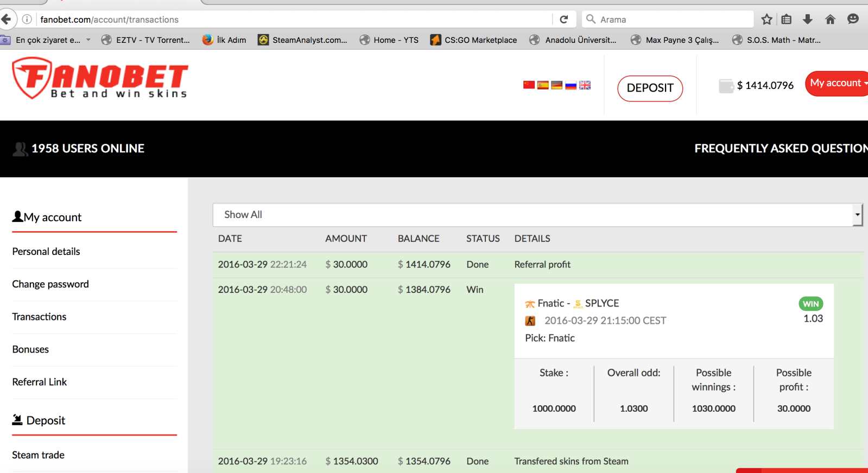Reload the page with the refresh icon
This screenshot has width=868, height=473.
564,20
